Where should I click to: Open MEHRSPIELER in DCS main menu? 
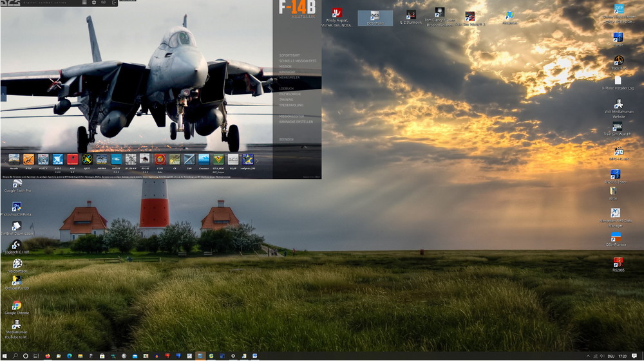click(289, 77)
